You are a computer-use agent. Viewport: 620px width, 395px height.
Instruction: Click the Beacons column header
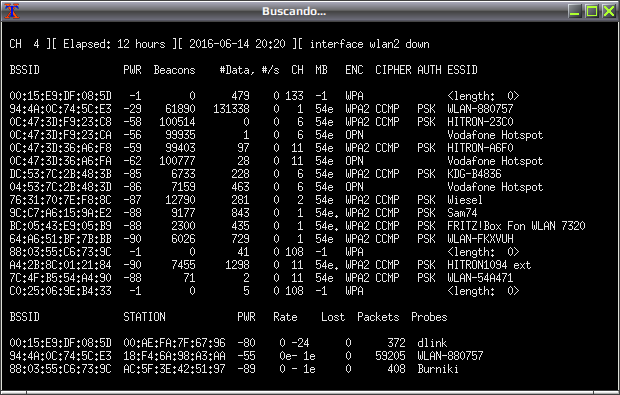pyautogui.click(x=174, y=70)
